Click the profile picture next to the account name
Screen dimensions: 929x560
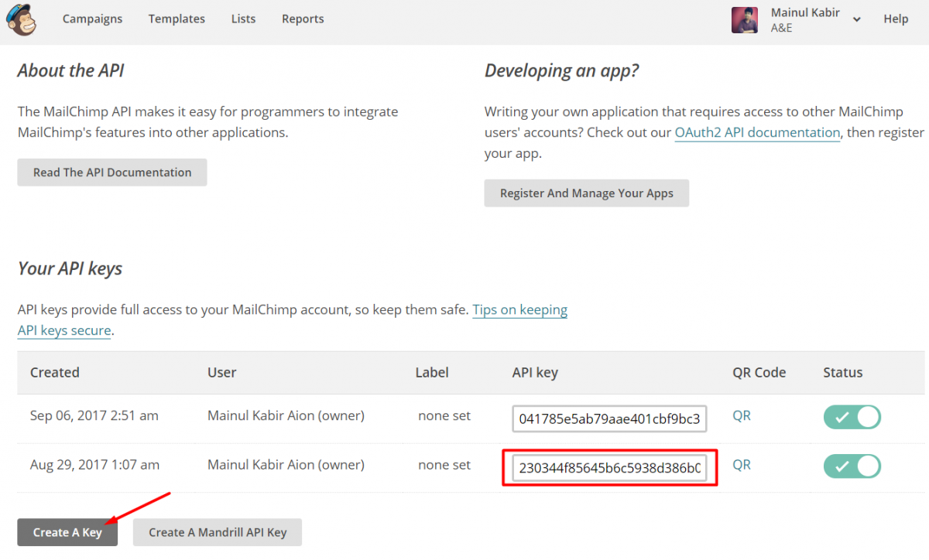coord(744,19)
